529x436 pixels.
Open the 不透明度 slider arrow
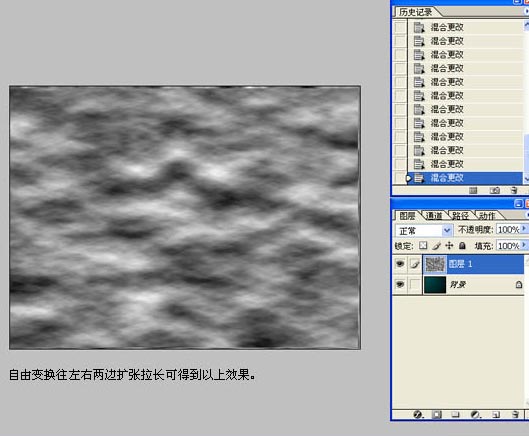click(524, 229)
